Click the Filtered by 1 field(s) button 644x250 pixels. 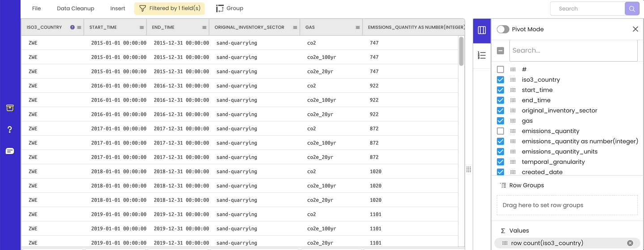(169, 8)
